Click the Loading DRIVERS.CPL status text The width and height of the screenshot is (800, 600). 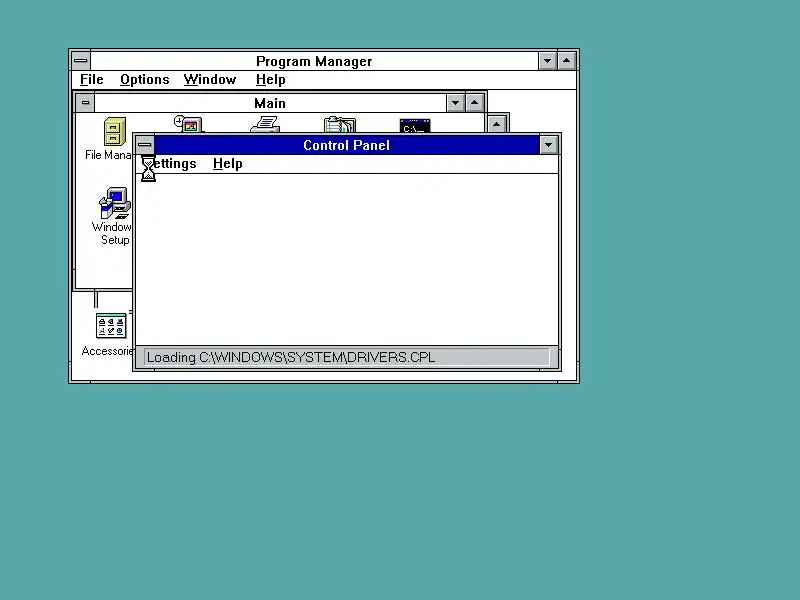291,357
